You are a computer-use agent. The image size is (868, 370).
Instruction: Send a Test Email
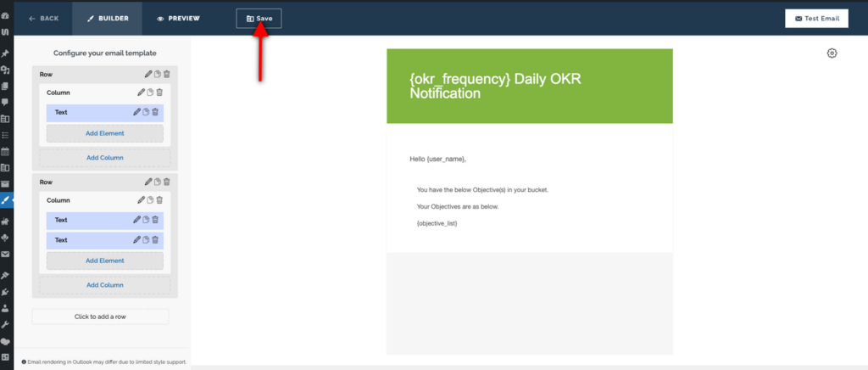(x=816, y=18)
